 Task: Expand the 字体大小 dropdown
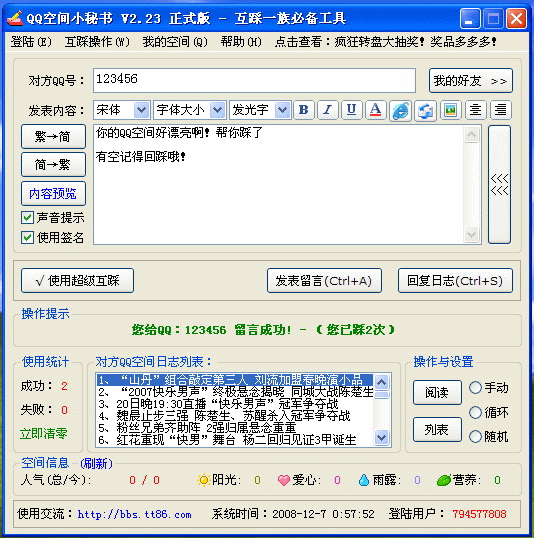[x=189, y=110]
